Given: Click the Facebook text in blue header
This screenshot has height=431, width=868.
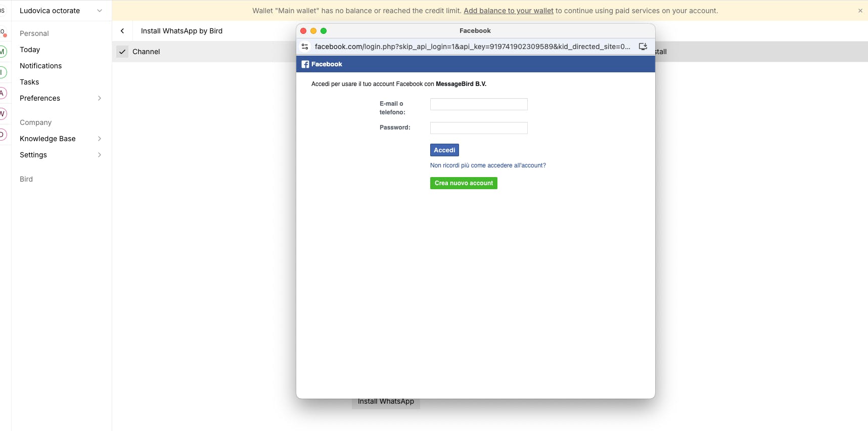Looking at the screenshot, I should [327, 64].
